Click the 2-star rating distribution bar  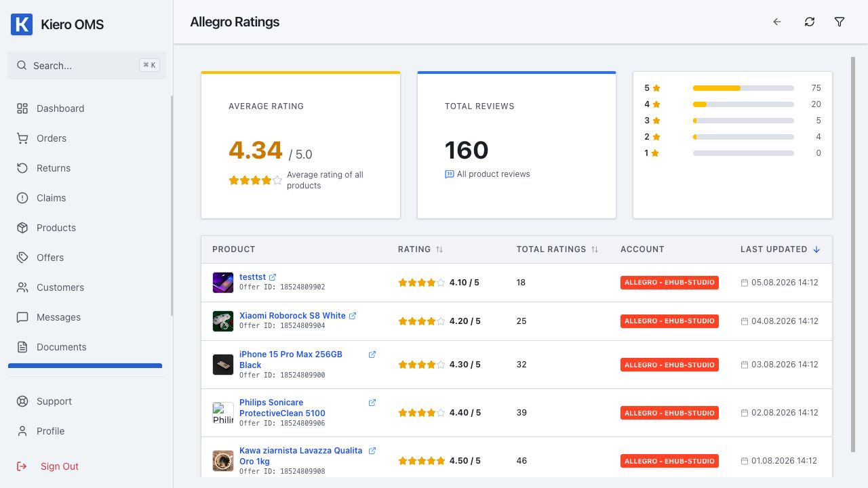743,137
